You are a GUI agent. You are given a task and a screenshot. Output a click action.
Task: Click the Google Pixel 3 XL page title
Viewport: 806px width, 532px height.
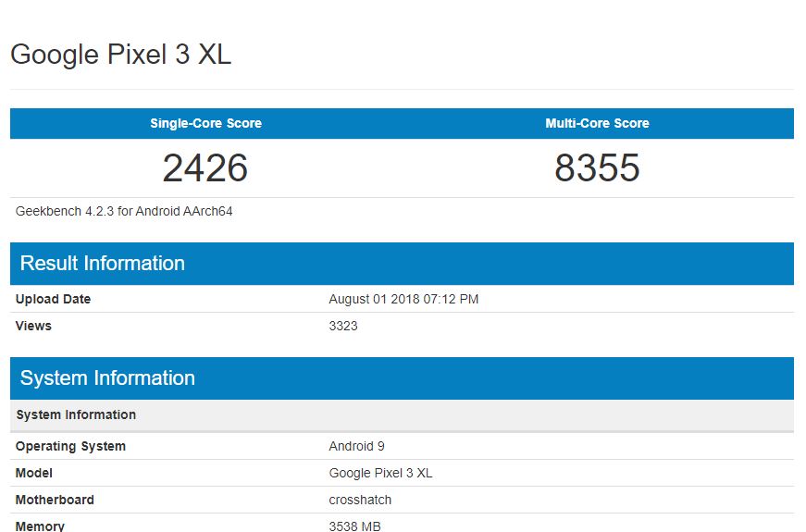click(x=121, y=54)
